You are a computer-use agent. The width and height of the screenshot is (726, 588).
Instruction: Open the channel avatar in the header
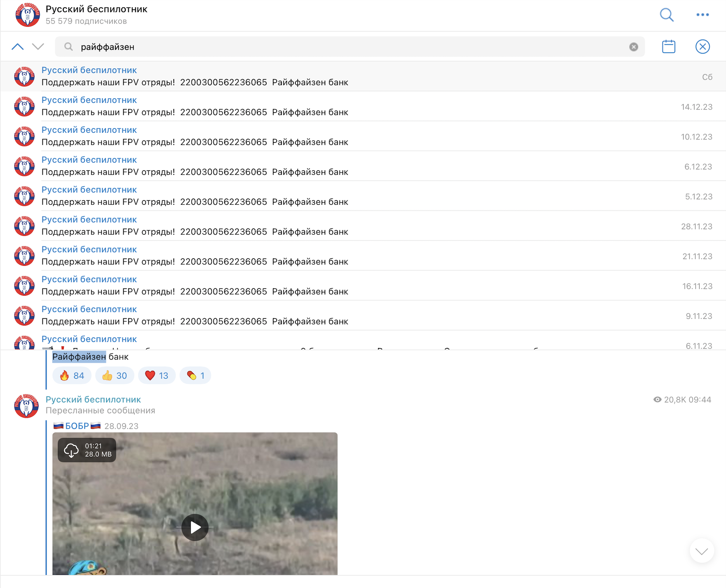point(27,15)
